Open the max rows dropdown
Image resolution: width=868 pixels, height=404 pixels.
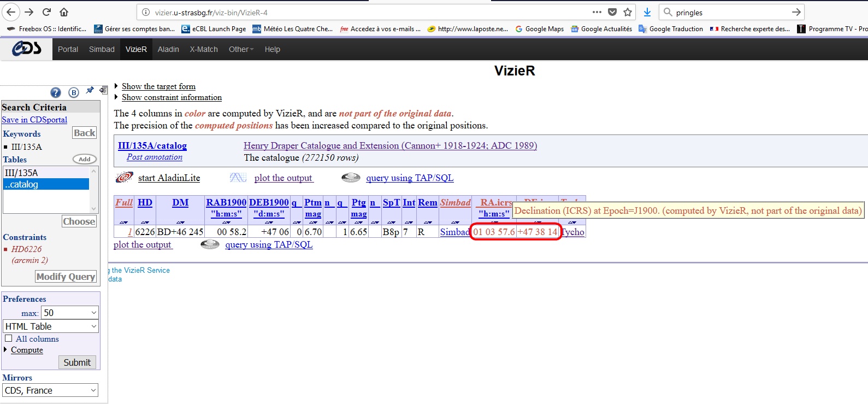coord(69,313)
